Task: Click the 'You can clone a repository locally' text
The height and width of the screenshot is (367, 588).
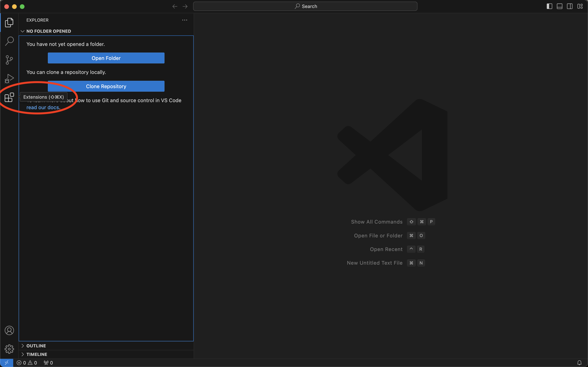Action: [66, 72]
